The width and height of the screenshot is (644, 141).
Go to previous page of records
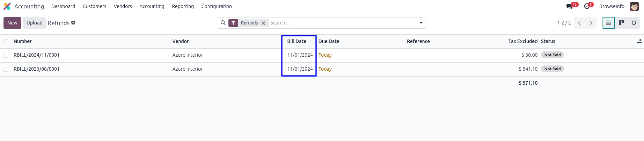pyautogui.click(x=579, y=23)
